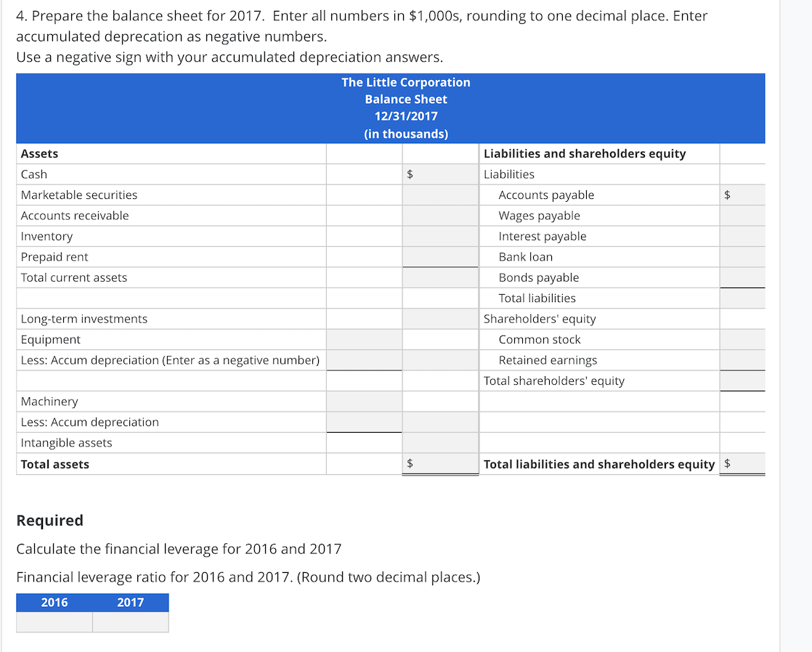Image resolution: width=812 pixels, height=652 pixels.
Task: Click the Inventory amount cell
Action: pyautogui.click(x=440, y=236)
